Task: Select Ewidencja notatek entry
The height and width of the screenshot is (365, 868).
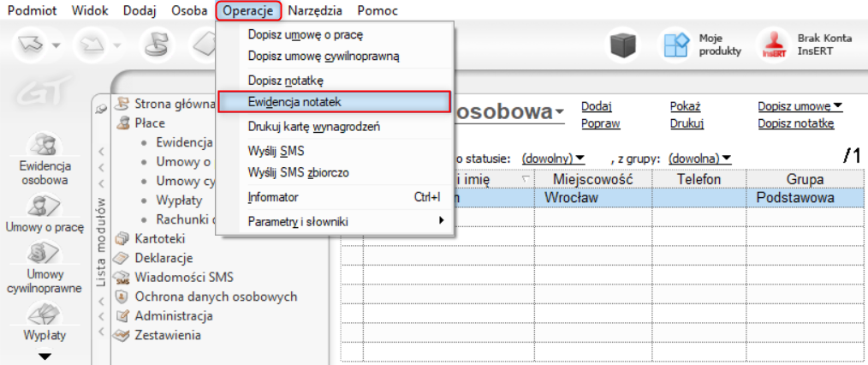Action: tap(335, 102)
